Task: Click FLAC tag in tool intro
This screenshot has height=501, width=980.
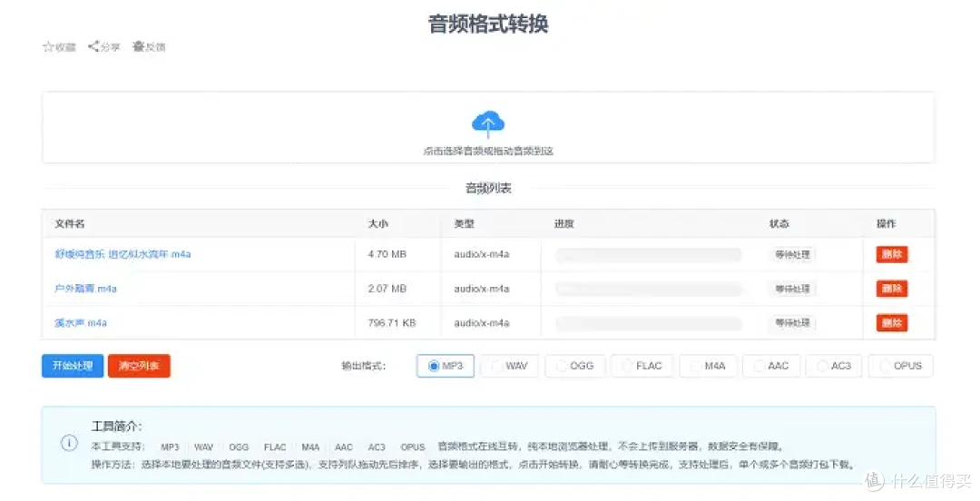Action: [274, 447]
